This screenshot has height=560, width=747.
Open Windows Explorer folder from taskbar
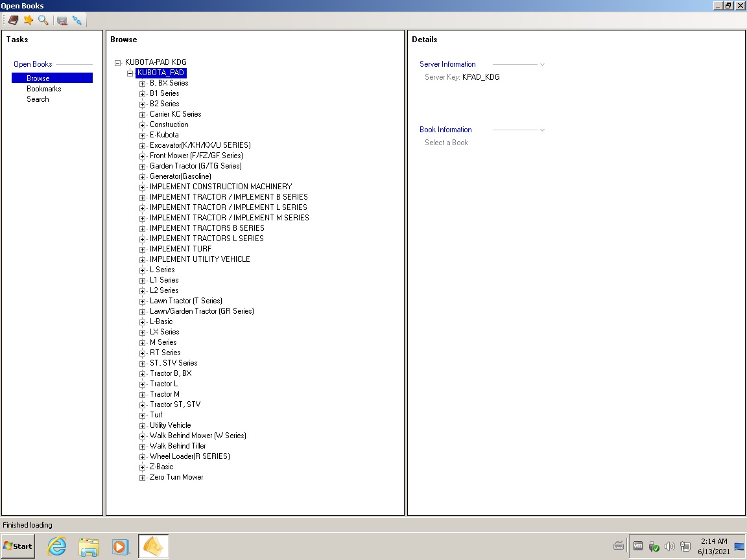pos(89,546)
